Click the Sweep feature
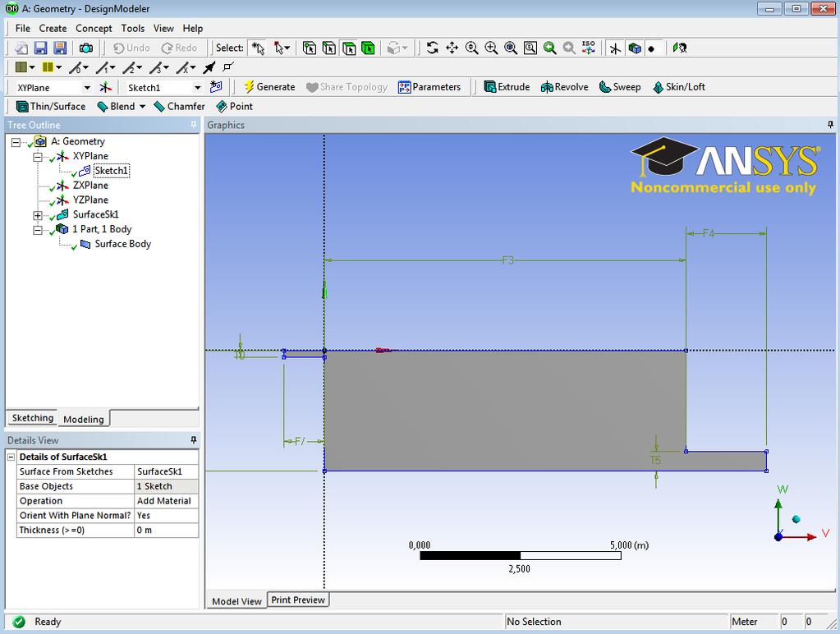This screenshot has width=840, height=634. (620, 87)
